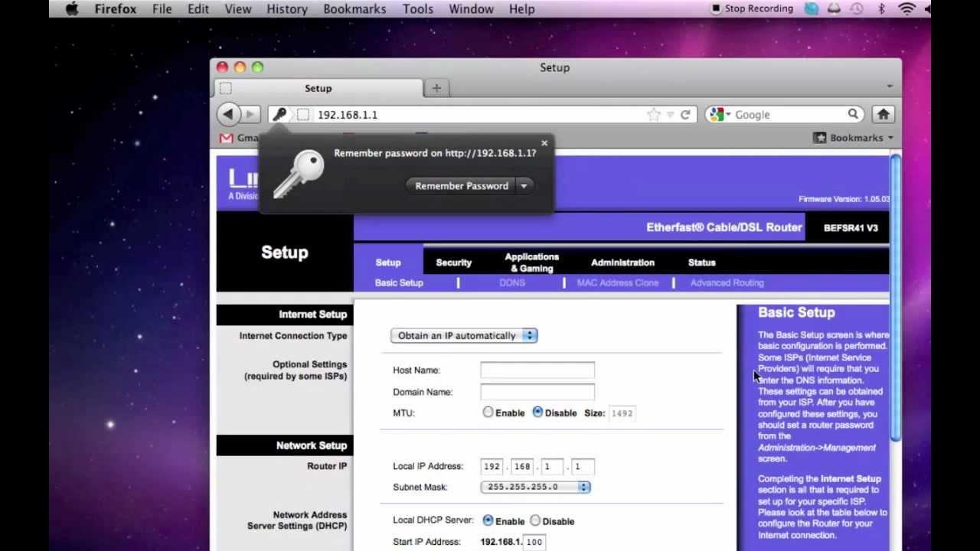Go to Firefox home page icon

coord(883,114)
